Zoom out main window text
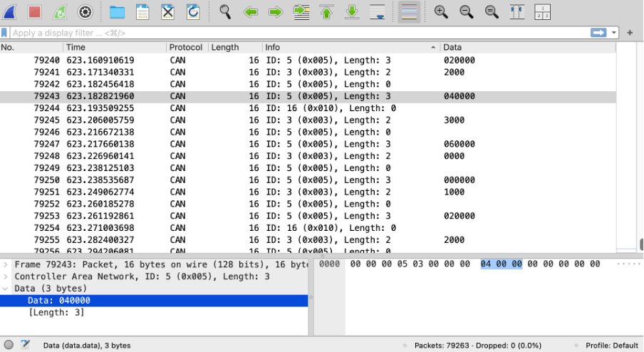Viewport: 644px width, 352px height. click(466, 12)
